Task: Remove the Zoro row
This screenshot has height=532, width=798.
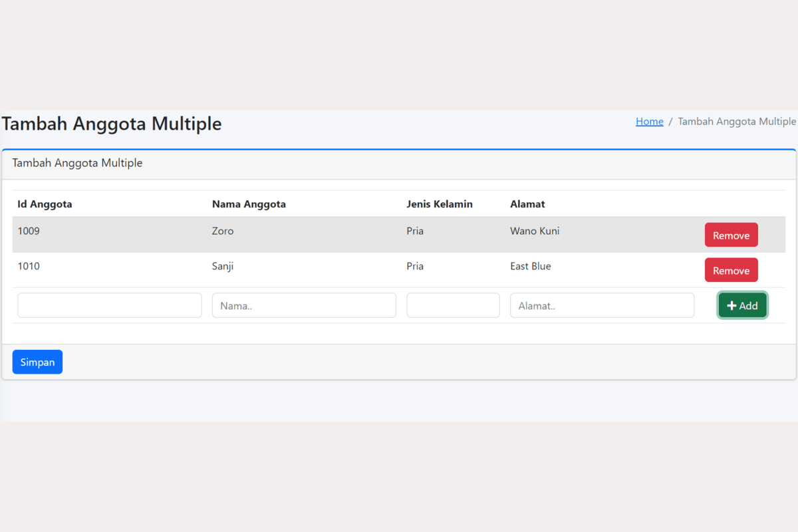Action: (x=731, y=235)
